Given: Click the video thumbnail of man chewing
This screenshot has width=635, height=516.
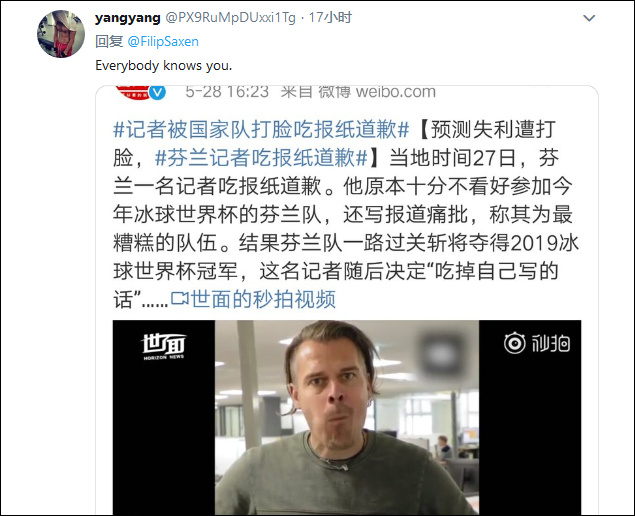Looking at the screenshot, I should 347,417.
